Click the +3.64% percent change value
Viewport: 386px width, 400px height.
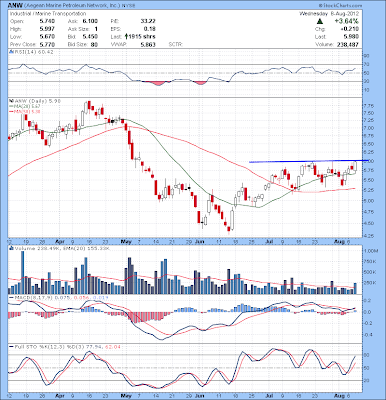pos(347,21)
